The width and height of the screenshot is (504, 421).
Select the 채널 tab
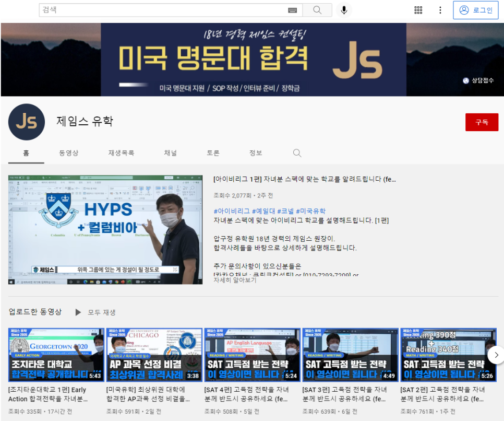click(x=171, y=153)
